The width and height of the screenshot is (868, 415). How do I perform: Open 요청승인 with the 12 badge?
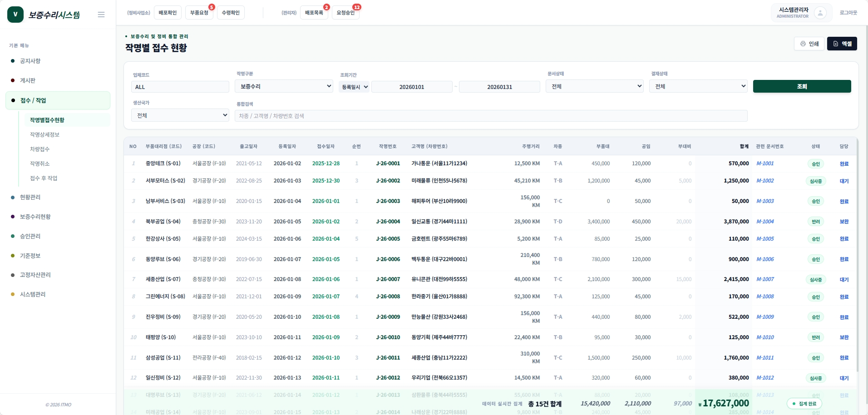click(345, 13)
